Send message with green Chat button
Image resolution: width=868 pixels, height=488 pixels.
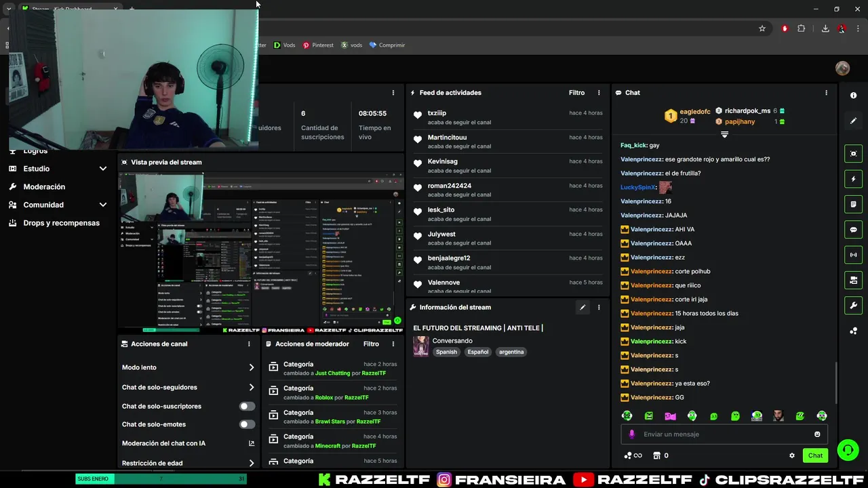815,455
